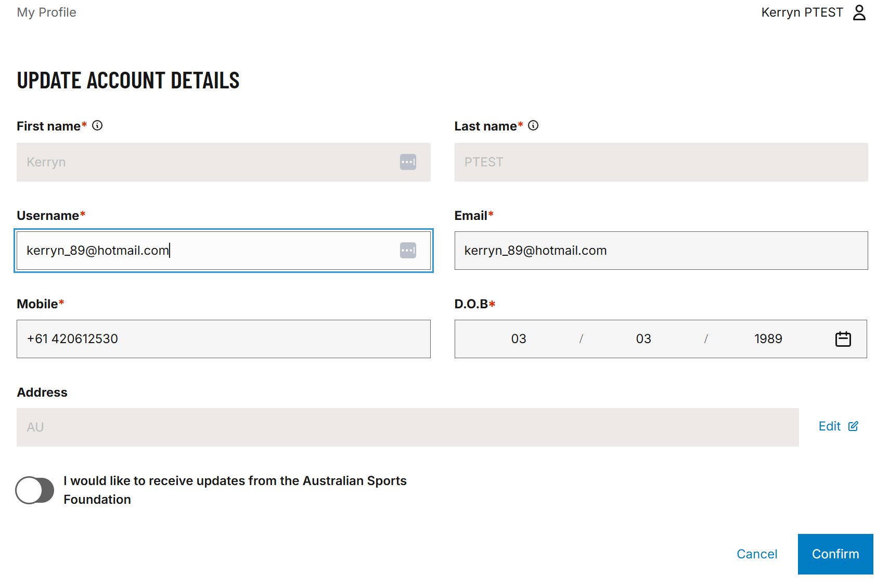Click the info icon next to Last name
876x588 pixels.
click(533, 125)
